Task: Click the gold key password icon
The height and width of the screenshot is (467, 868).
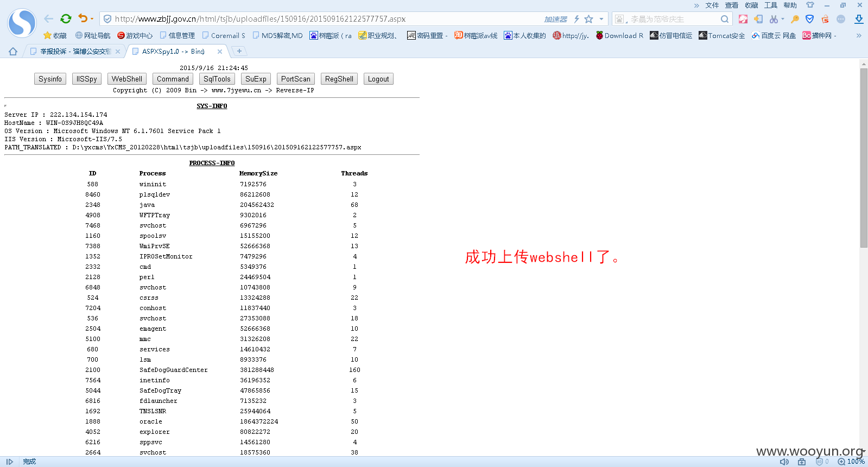Action: 795,19
